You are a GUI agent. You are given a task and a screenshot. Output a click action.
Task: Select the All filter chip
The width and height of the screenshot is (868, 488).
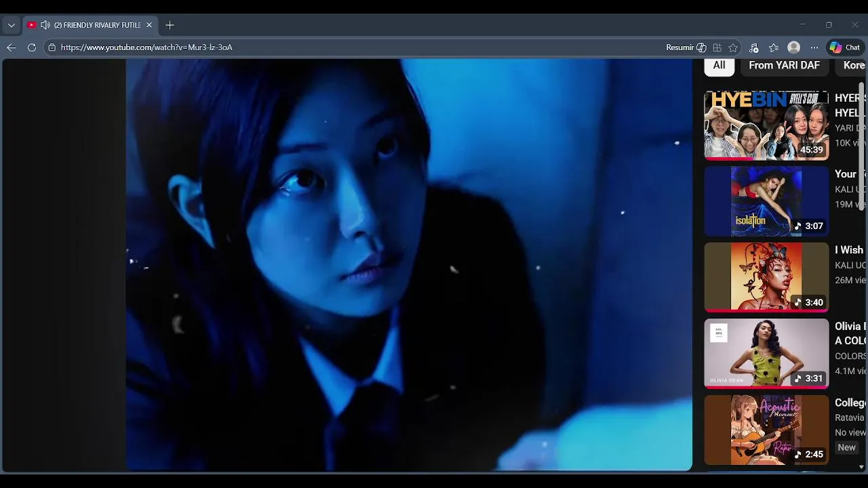pos(719,66)
